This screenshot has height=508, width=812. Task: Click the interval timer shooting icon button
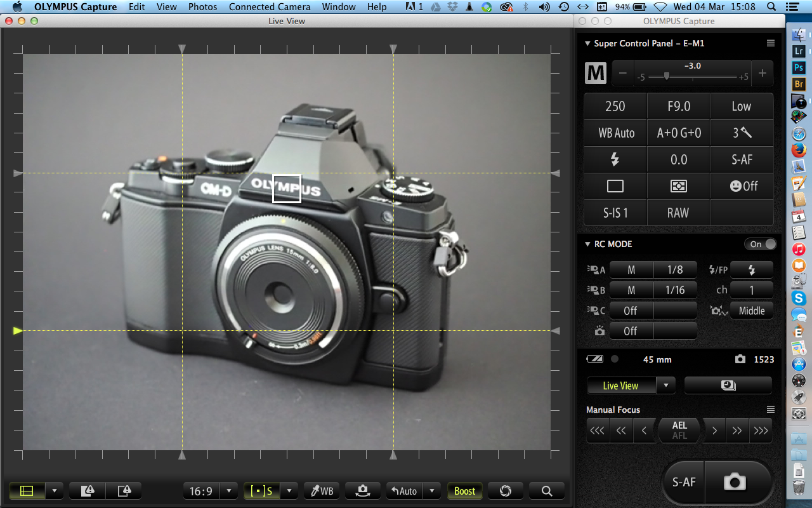[728, 385]
